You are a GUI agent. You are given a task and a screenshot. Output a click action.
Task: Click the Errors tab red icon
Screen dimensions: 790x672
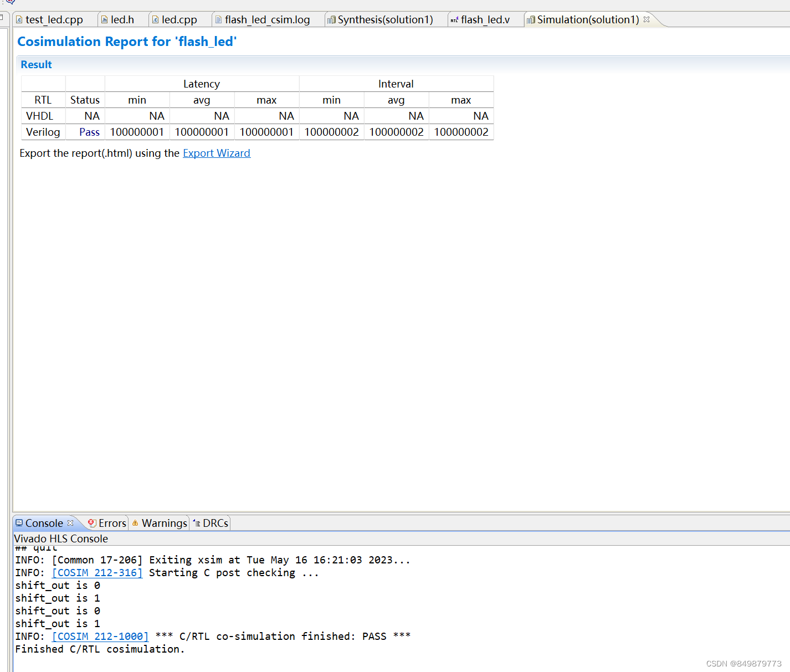92,523
